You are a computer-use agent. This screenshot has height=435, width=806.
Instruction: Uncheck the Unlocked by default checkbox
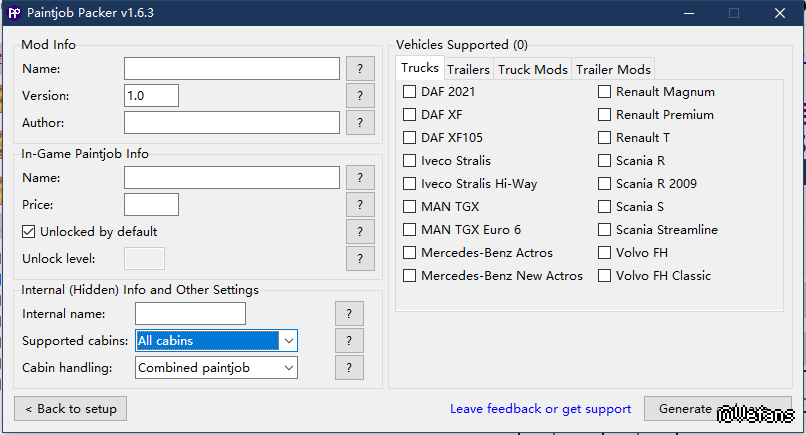pos(30,232)
